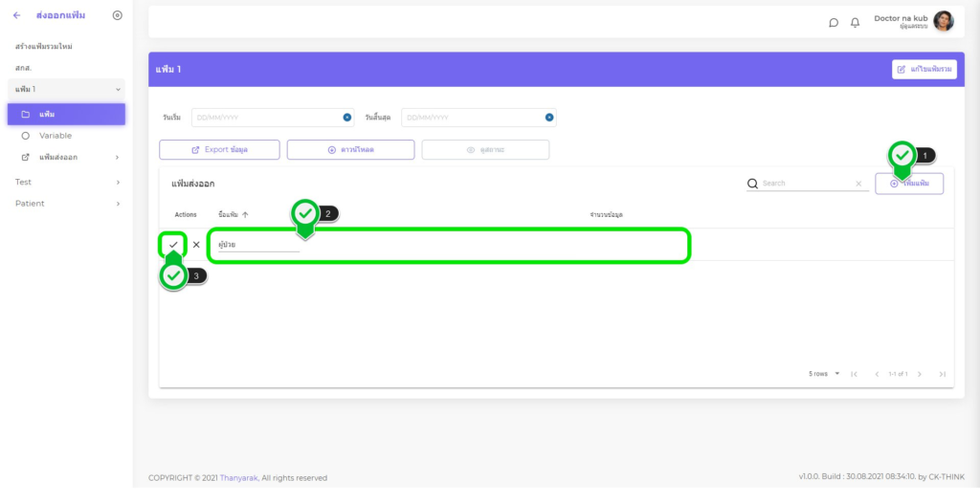
Task: Clear the end date field
Action: tap(549, 118)
